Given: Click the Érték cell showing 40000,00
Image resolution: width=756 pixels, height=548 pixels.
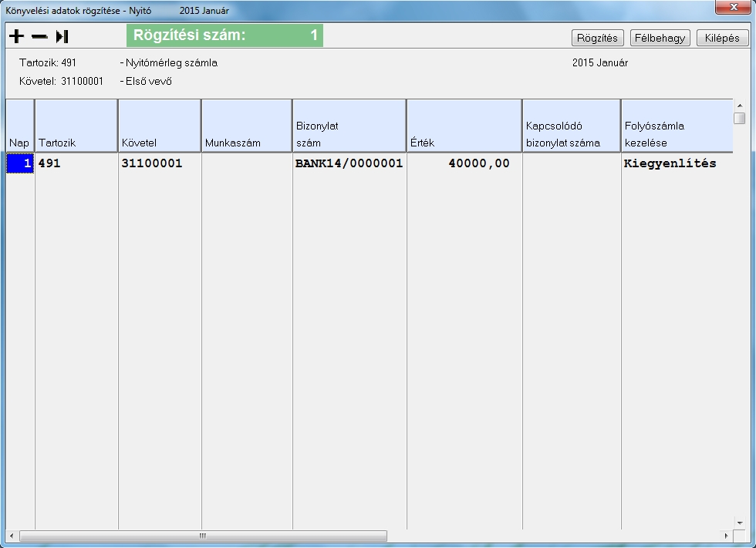Looking at the screenshot, I should pos(464,163).
